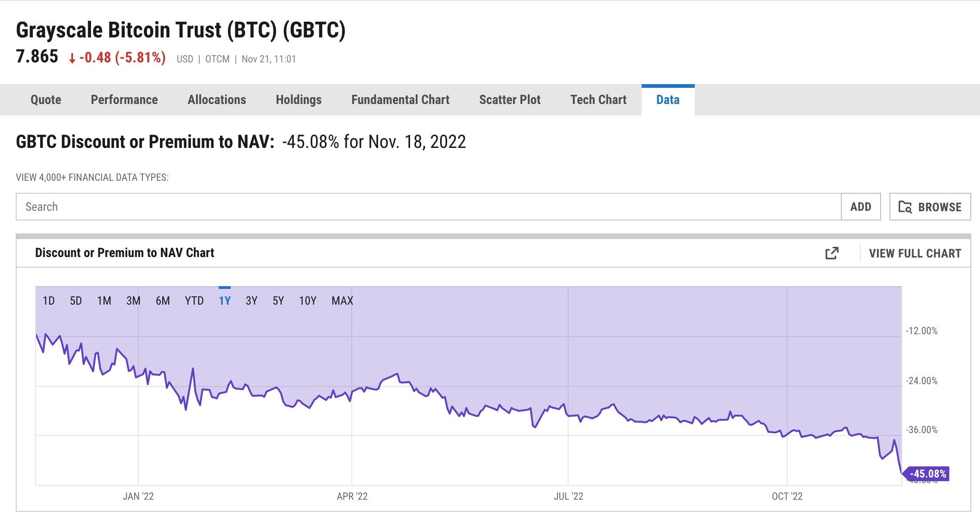
Task: Open the Tech Chart tab
Action: click(598, 100)
